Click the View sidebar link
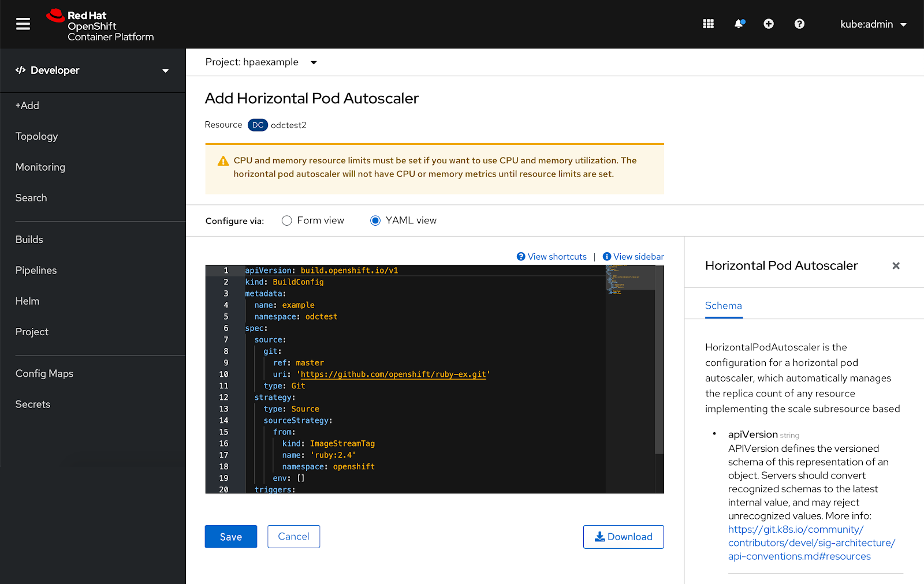This screenshot has width=924, height=584. 633,257
